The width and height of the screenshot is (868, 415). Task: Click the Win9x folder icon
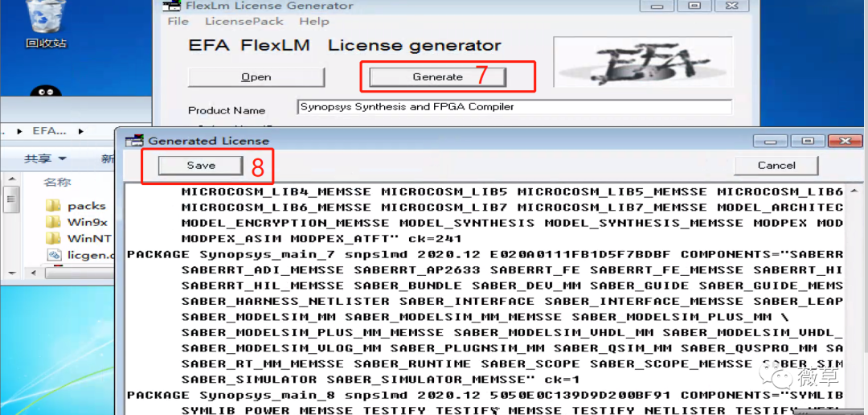[x=53, y=223]
